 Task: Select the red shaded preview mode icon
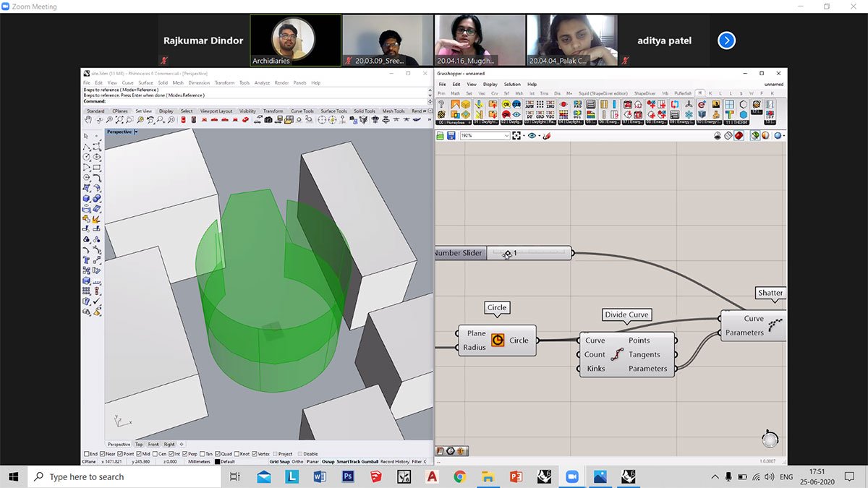739,135
